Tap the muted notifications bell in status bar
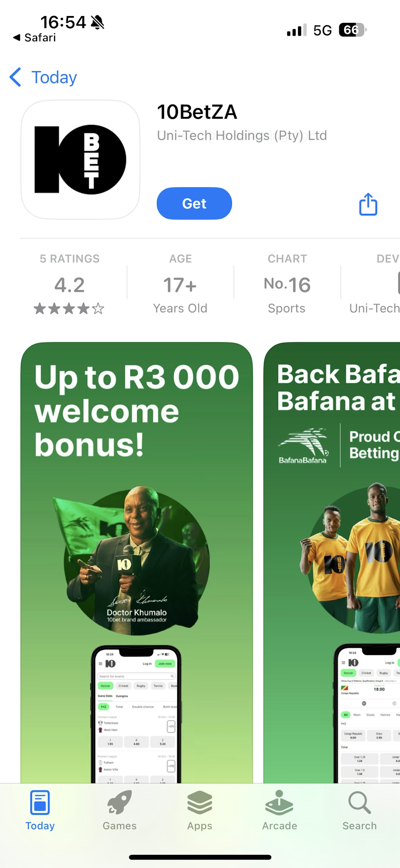This screenshot has height=868, width=400. [96, 23]
